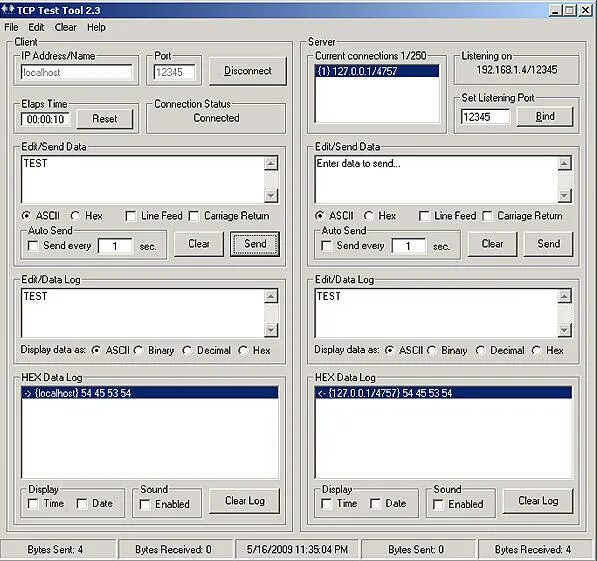Display client data log as Decimal
The width and height of the screenshot is (597, 561).
coord(187,350)
